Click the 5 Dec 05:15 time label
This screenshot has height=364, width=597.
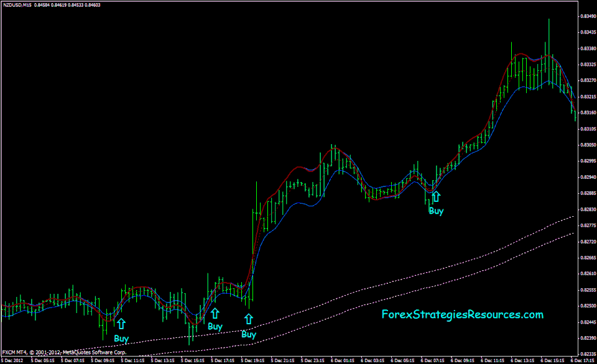(43, 360)
